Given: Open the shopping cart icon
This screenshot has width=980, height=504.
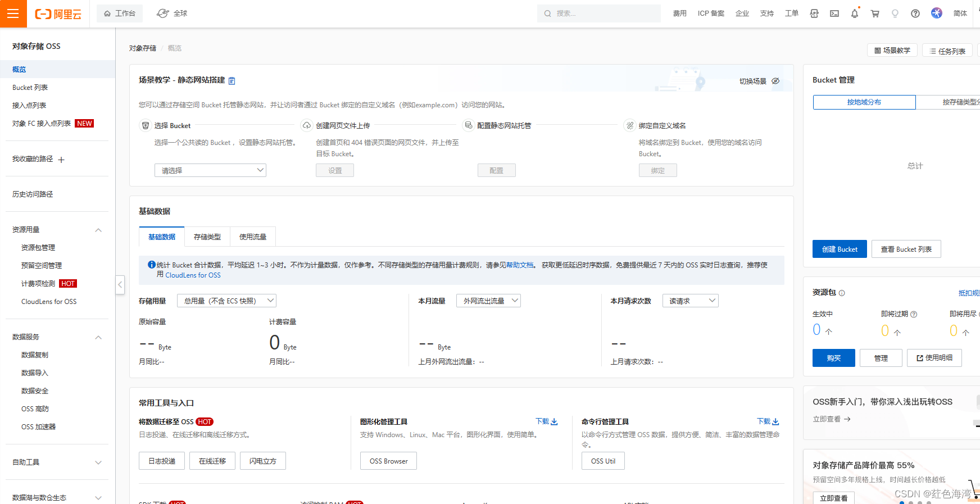Looking at the screenshot, I should (875, 13).
